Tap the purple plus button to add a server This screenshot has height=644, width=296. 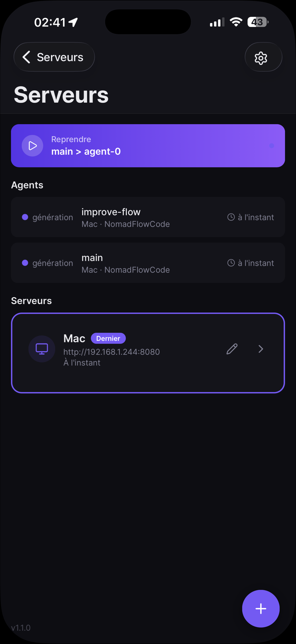(261, 609)
